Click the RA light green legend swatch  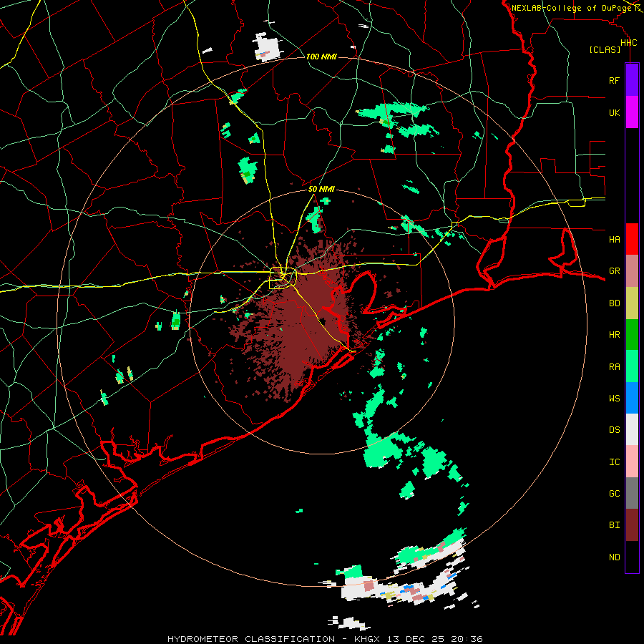632,366
